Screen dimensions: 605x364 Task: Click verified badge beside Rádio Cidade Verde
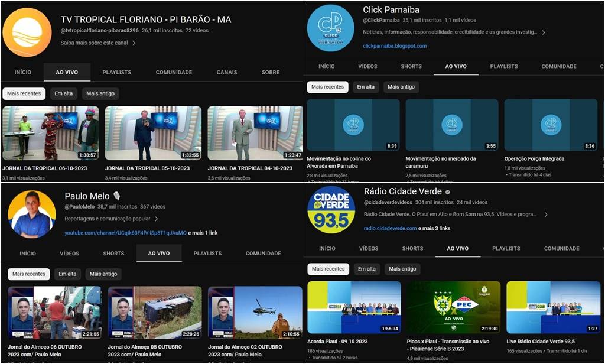pyautogui.click(x=448, y=192)
